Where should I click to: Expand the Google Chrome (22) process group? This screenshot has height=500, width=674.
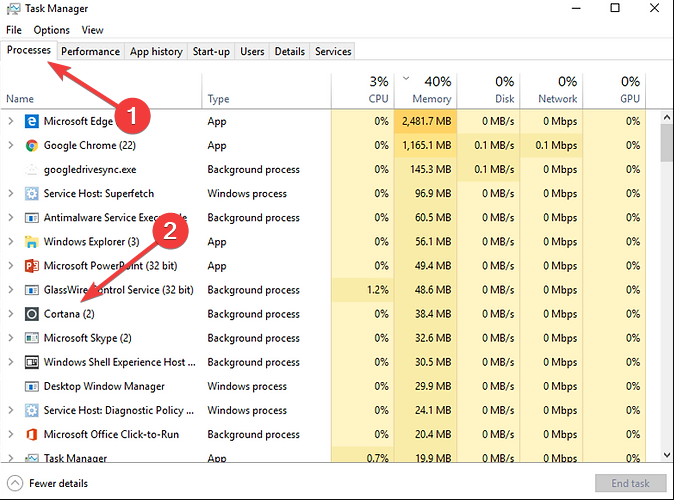[11, 145]
